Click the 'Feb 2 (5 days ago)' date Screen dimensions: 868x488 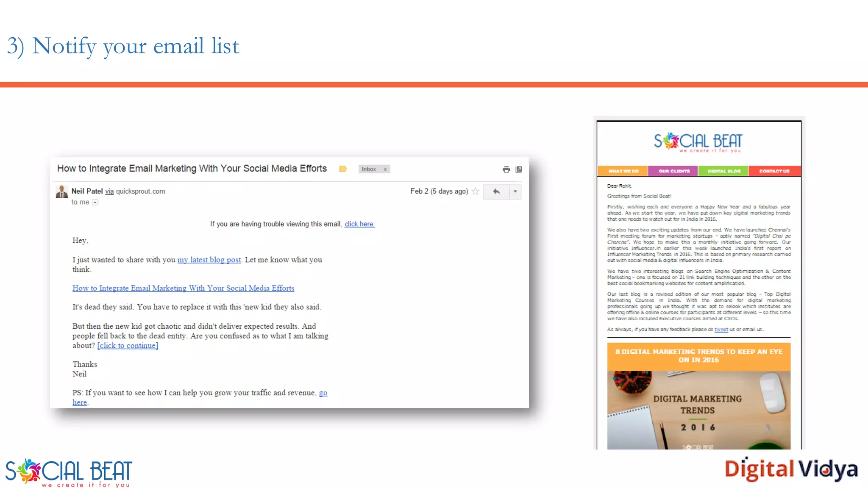click(439, 191)
